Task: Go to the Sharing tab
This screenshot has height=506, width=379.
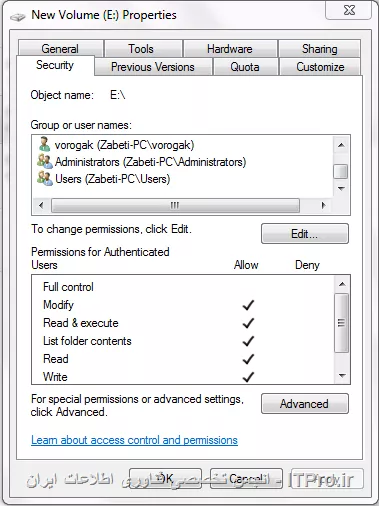Action: 319,49
